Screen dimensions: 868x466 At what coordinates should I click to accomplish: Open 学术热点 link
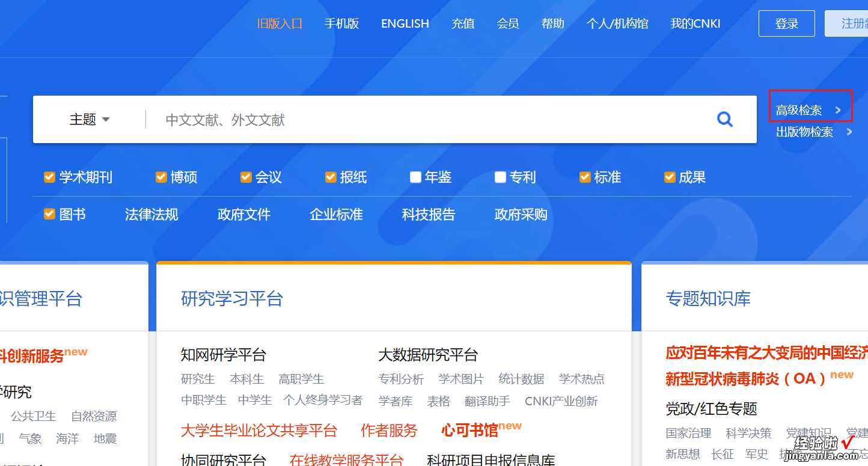(x=582, y=379)
